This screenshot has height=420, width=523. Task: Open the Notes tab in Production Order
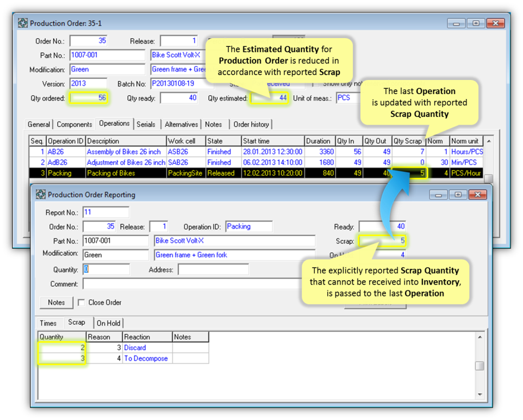(214, 124)
